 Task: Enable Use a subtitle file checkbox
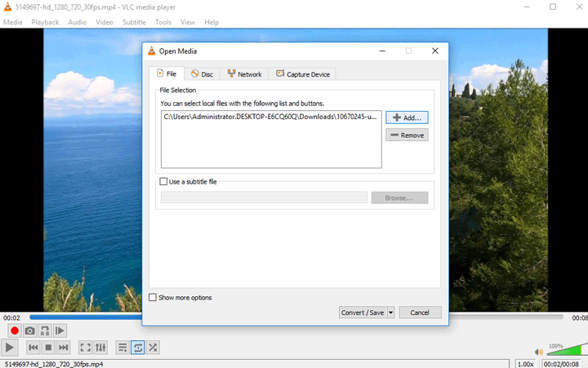pos(163,181)
